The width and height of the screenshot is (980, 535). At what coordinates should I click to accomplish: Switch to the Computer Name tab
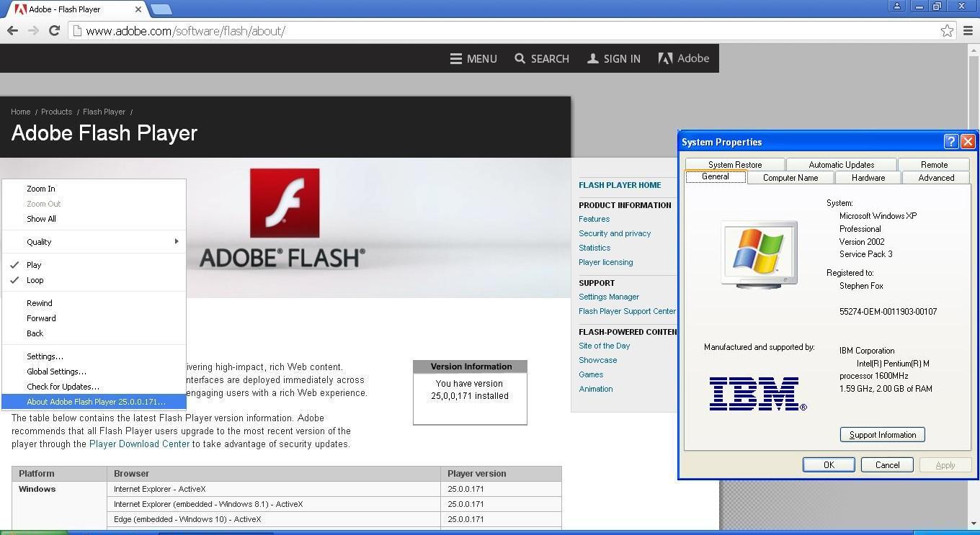tap(790, 177)
